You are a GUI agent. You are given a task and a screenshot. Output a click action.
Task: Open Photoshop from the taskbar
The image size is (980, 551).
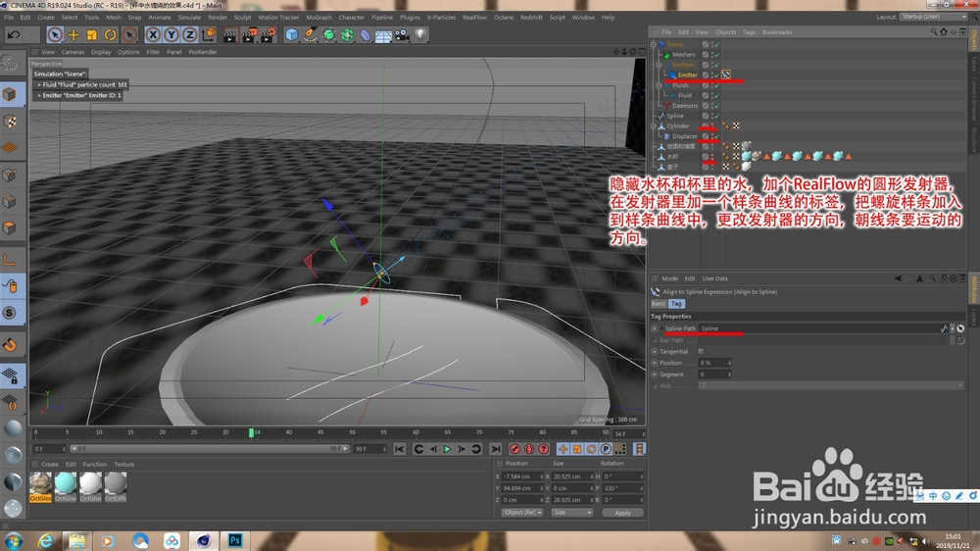tap(235, 540)
